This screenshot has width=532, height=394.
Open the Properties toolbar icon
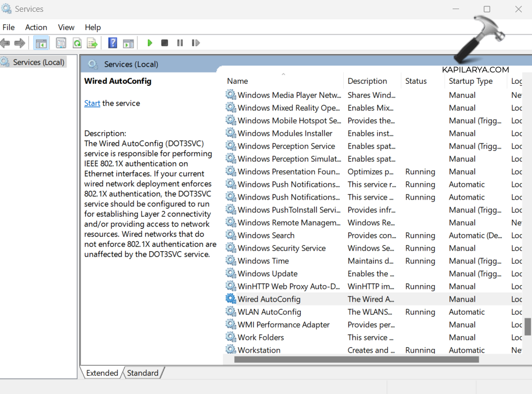[61, 43]
